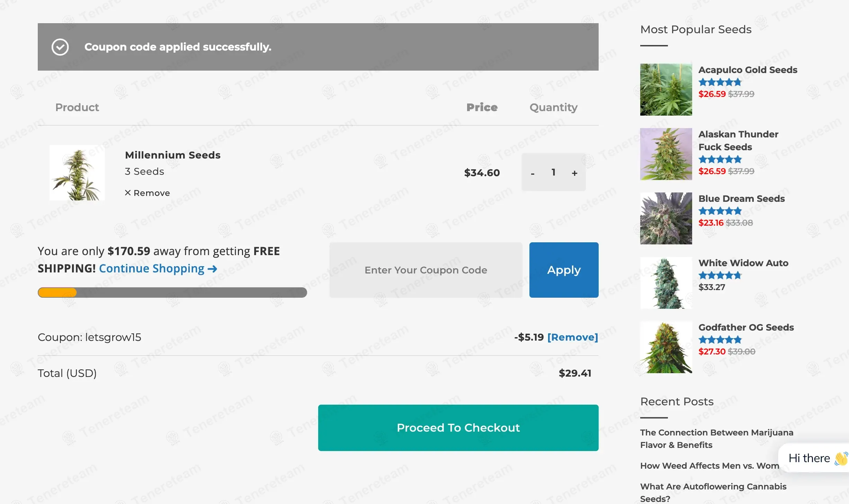Viewport: 849px width, 504px height.
Task: Open the Acapulco Gold Seeds title link
Action: pos(748,70)
